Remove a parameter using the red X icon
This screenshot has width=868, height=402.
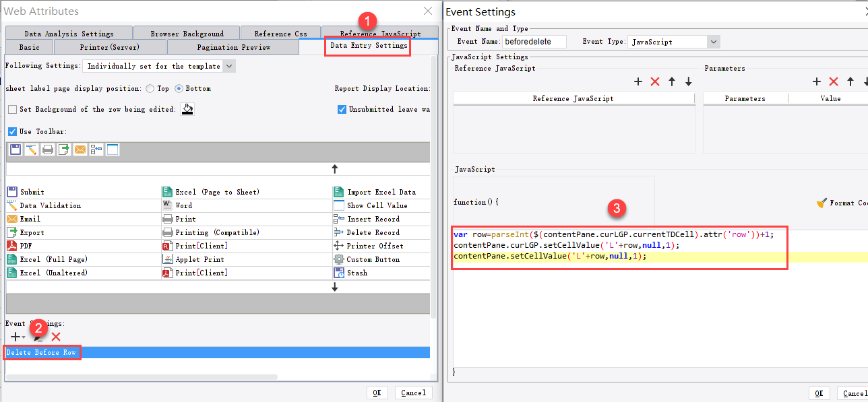[x=833, y=81]
